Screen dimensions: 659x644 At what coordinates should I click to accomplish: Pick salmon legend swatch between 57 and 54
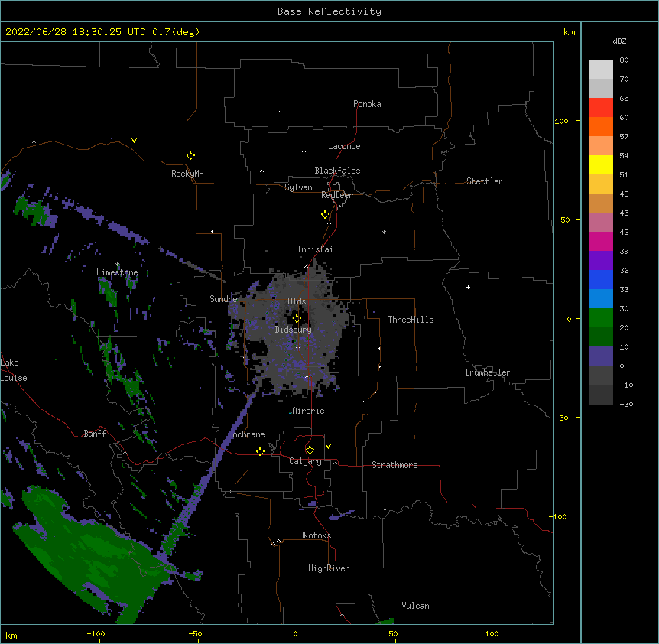[601, 146]
